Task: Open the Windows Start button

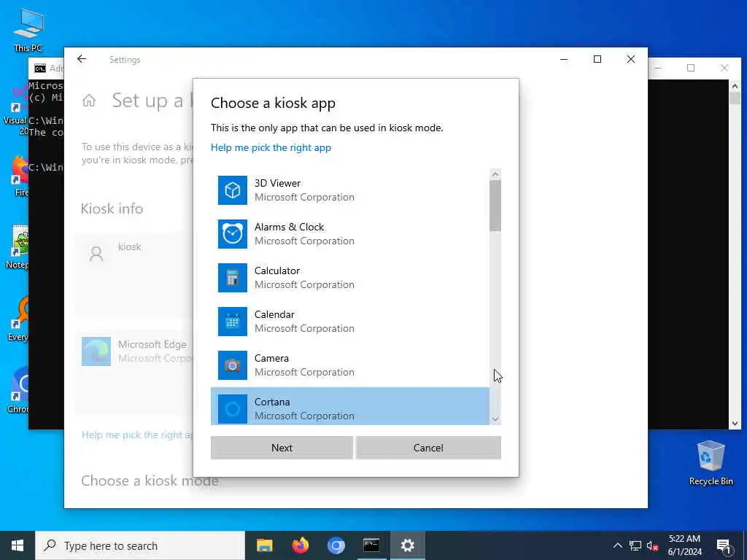Action: [18, 545]
